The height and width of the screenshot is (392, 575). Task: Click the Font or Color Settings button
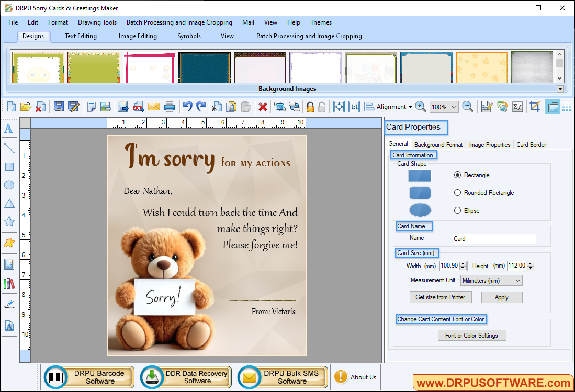472,335
